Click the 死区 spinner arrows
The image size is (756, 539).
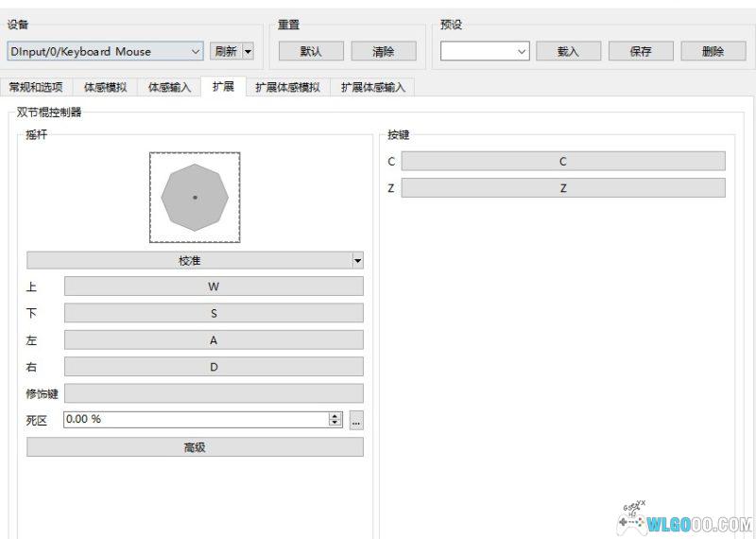tap(335, 419)
